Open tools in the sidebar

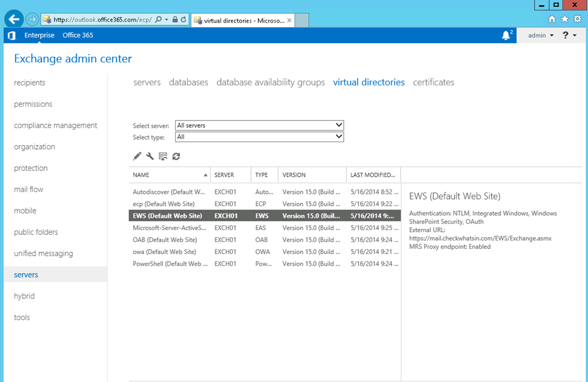(x=22, y=318)
